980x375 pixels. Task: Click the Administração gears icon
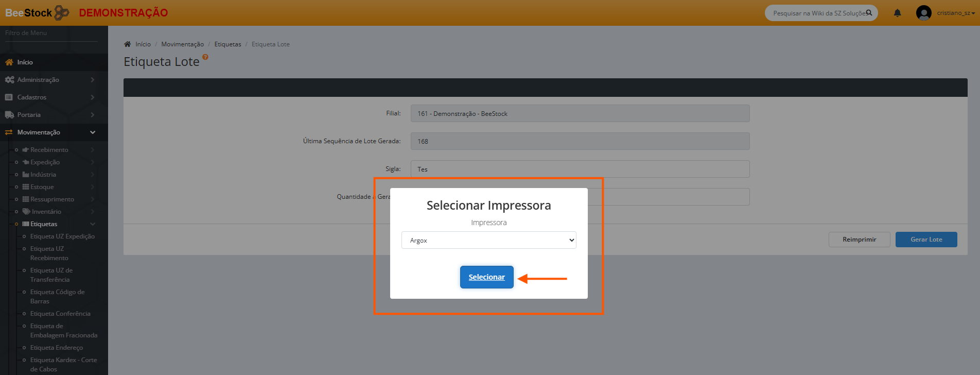click(x=9, y=80)
